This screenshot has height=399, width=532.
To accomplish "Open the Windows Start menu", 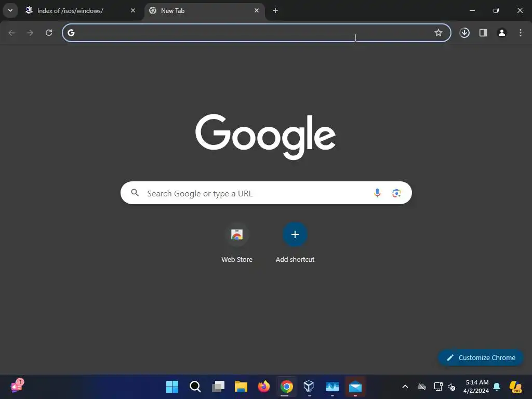I will click(172, 387).
